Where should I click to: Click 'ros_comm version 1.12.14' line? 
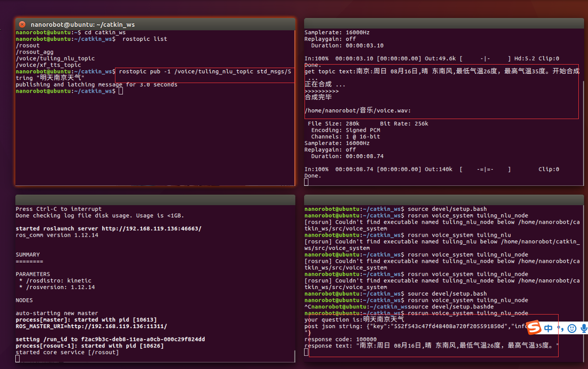tap(57, 235)
